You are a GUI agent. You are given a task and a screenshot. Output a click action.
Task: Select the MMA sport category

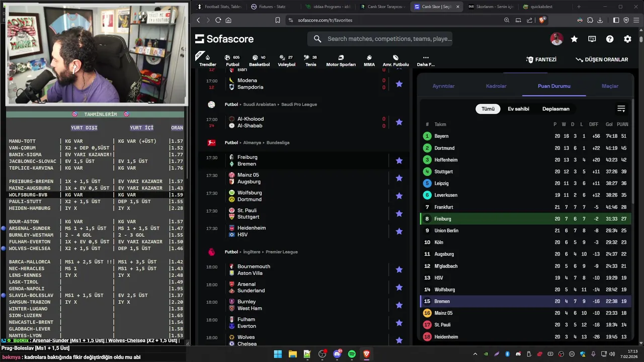[x=369, y=60]
